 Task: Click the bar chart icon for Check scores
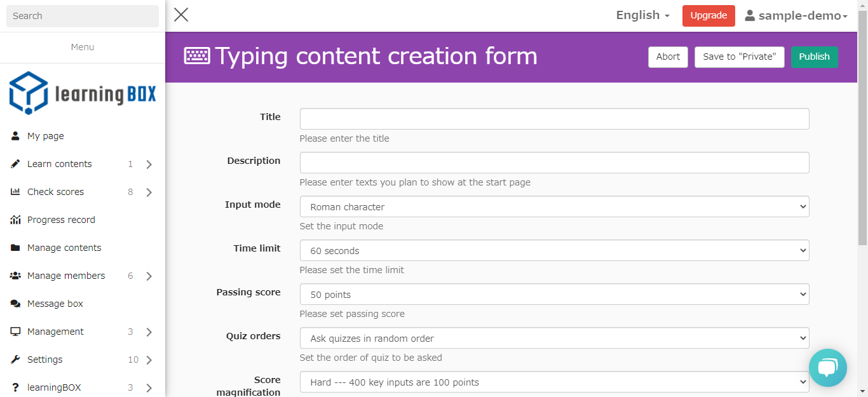click(15, 192)
